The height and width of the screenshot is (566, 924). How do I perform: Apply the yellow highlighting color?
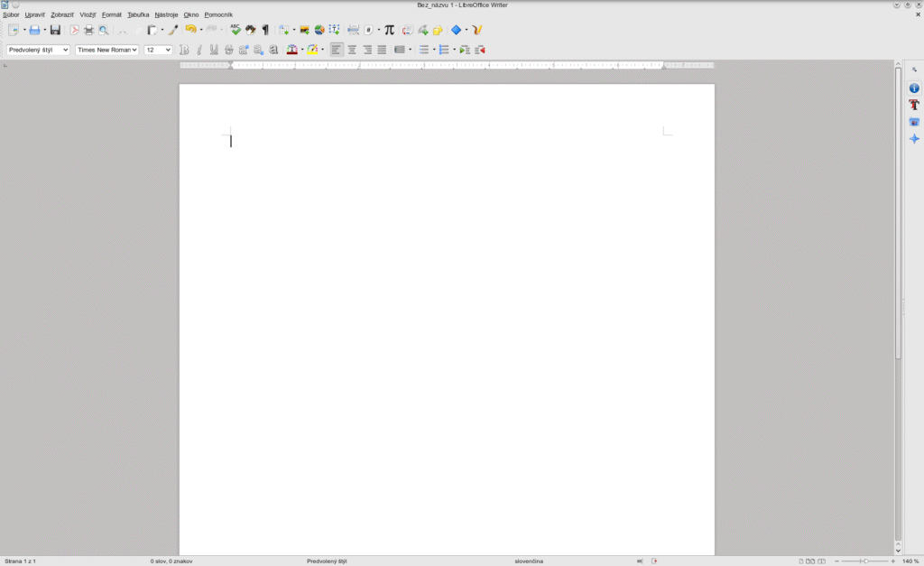(312, 51)
